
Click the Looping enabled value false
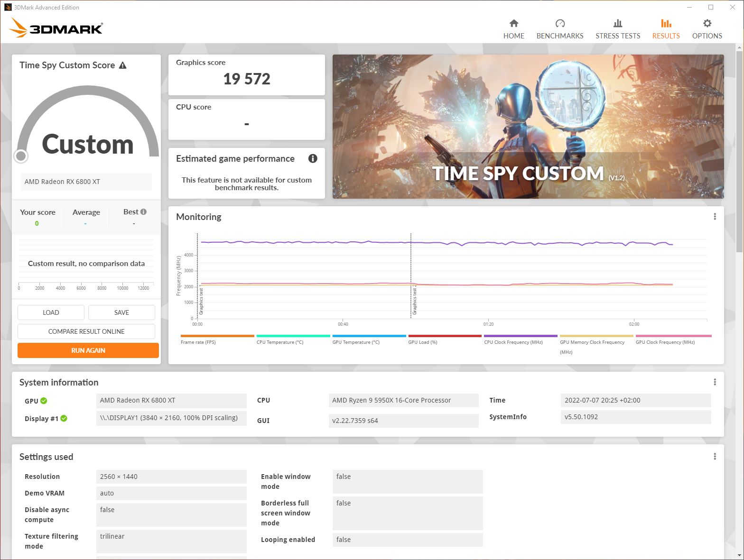click(408, 540)
